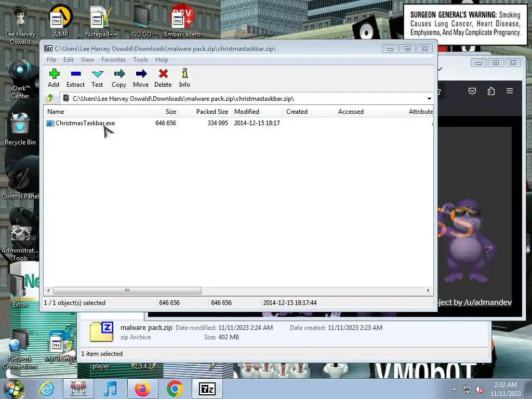Choose the Move toolbar icon

[x=141, y=78]
